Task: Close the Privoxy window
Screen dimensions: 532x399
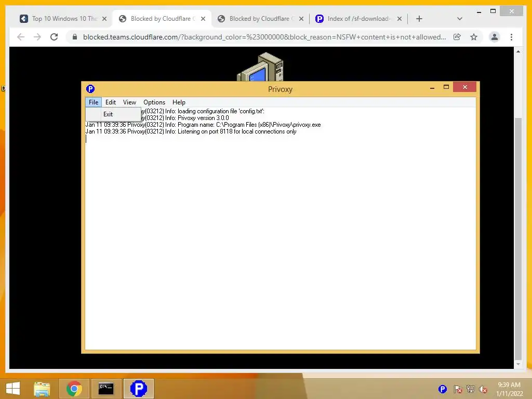Action: [464, 87]
